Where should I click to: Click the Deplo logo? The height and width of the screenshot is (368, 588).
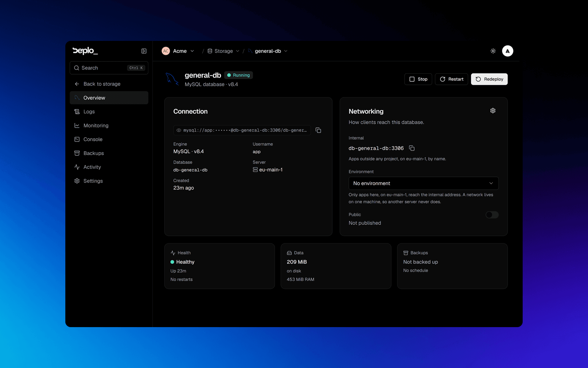coord(85,51)
